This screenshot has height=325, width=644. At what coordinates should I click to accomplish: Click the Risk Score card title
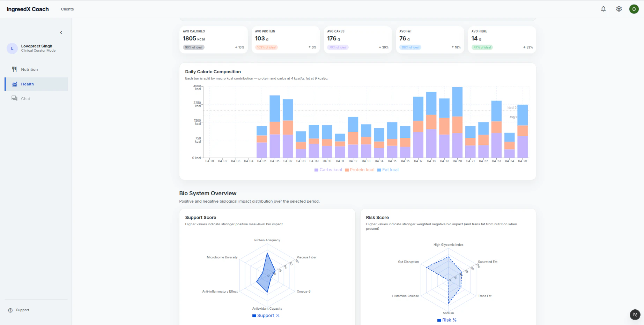point(377,218)
